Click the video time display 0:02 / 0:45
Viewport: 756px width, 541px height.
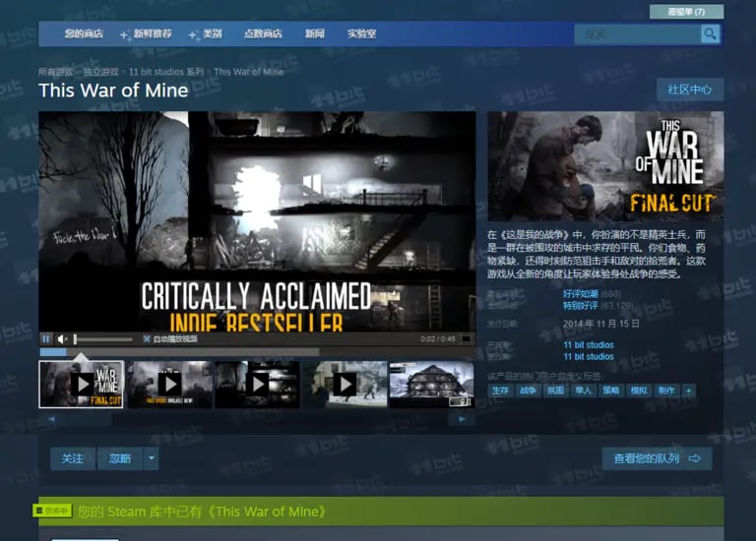[x=438, y=339]
